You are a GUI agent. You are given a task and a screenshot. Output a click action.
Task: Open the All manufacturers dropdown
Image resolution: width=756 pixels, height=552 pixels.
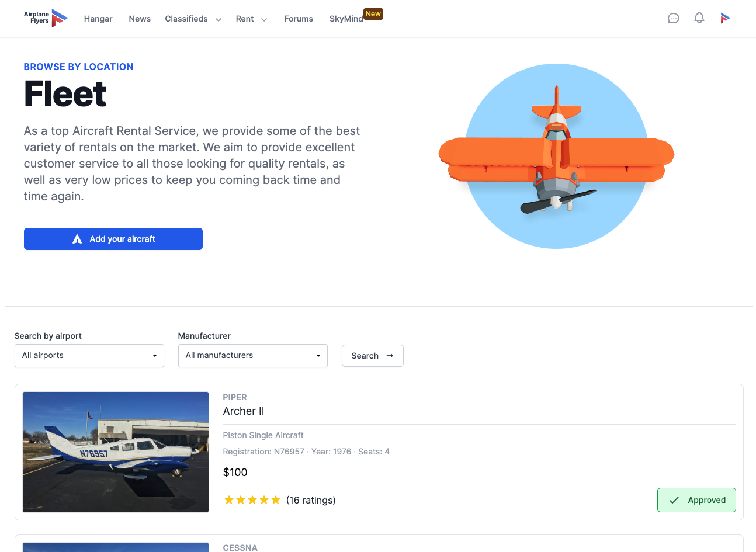tap(253, 356)
